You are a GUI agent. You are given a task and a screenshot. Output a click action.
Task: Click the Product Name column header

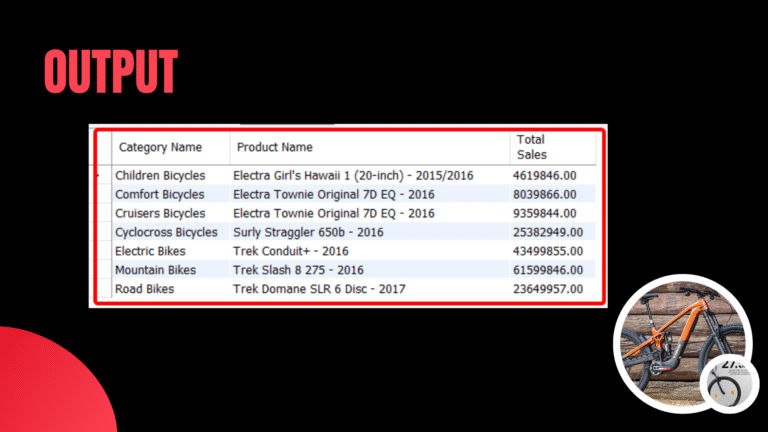click(x=273, y=148)
